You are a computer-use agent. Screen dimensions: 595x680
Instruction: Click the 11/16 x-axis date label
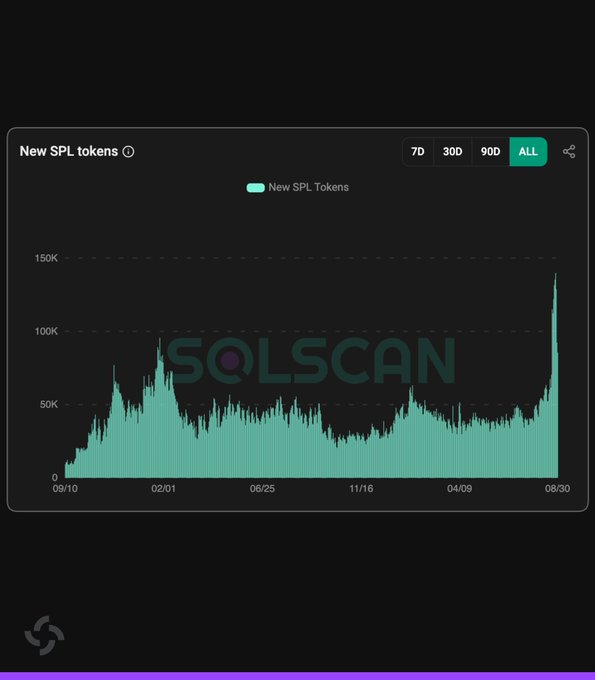pyautogui.click(x=361, y=488)
